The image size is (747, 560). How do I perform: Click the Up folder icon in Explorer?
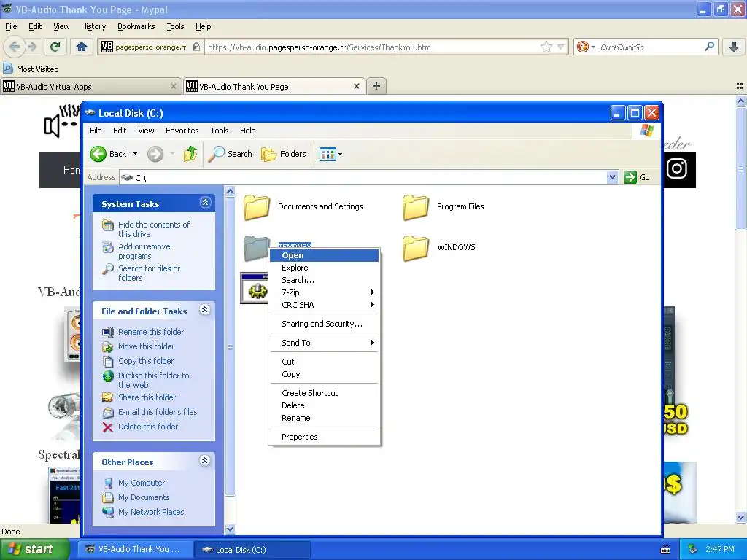190,154
